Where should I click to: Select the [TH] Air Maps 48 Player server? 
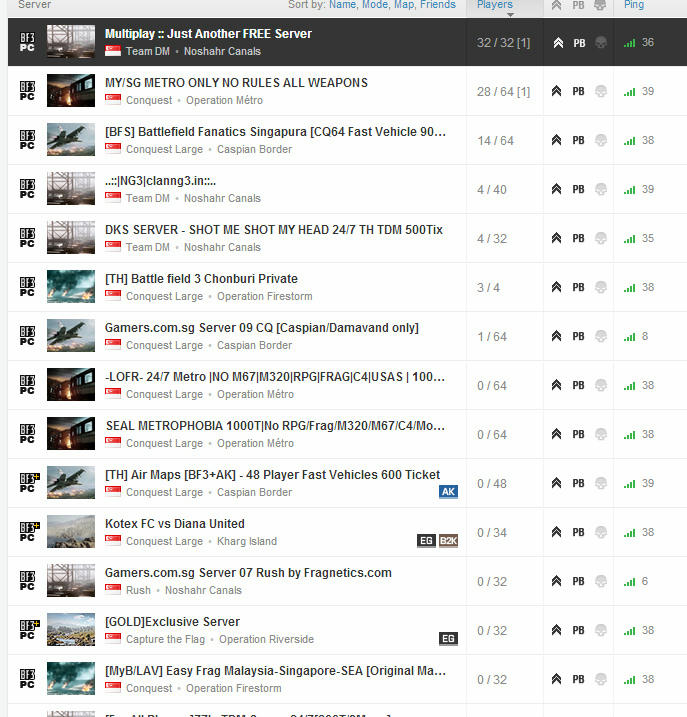click(347, 483)
